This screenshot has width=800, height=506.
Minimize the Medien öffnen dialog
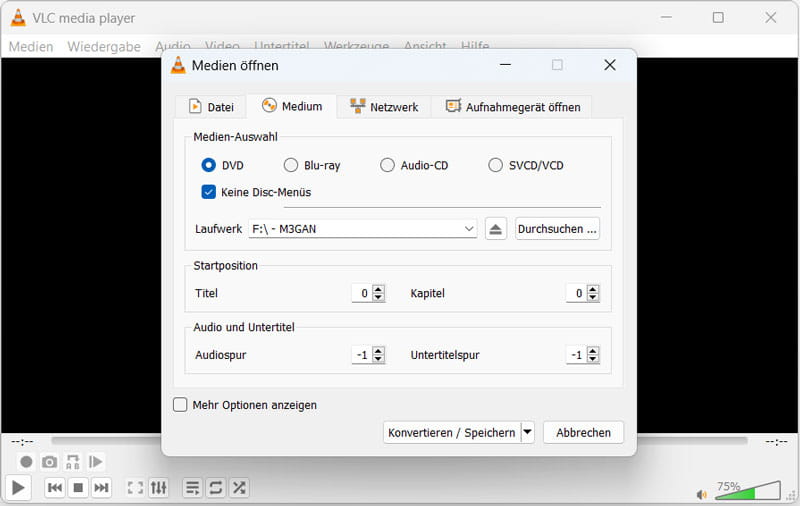(505, 65)
